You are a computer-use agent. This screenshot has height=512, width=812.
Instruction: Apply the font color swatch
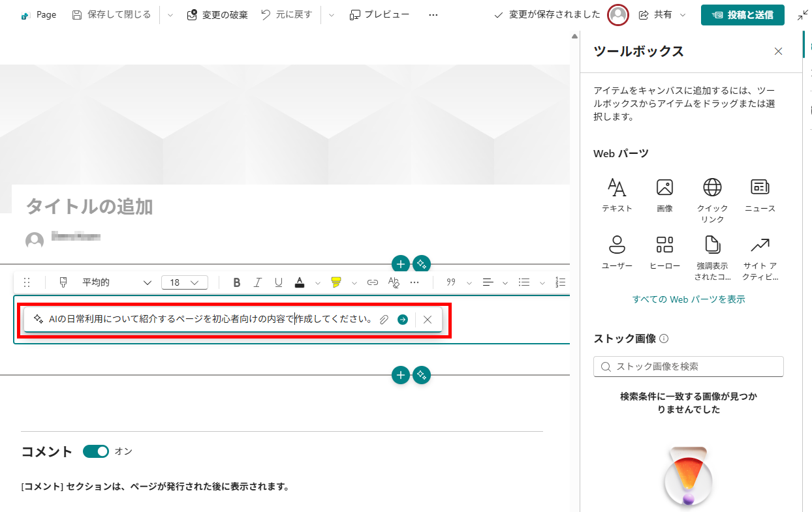pos(300,282)
